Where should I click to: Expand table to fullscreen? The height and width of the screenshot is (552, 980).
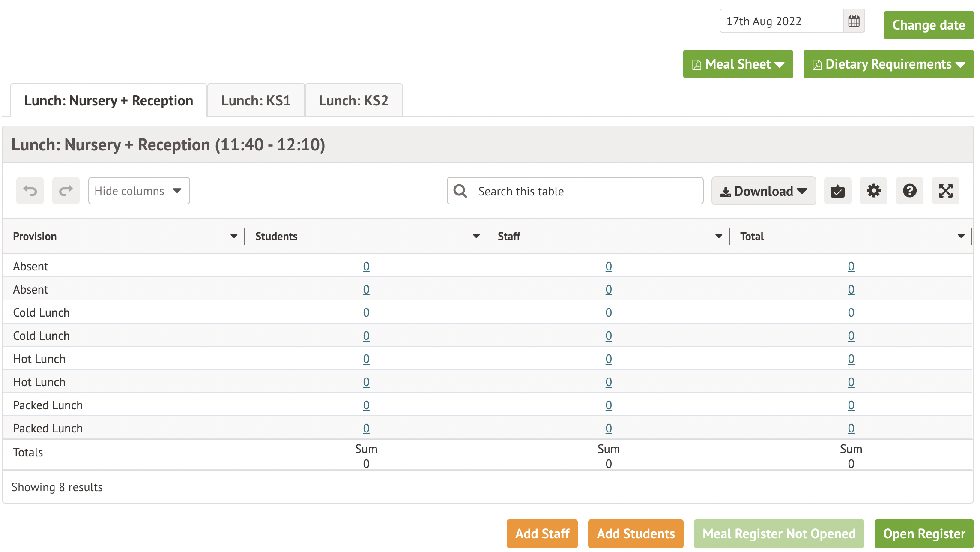tap(946, 191)
